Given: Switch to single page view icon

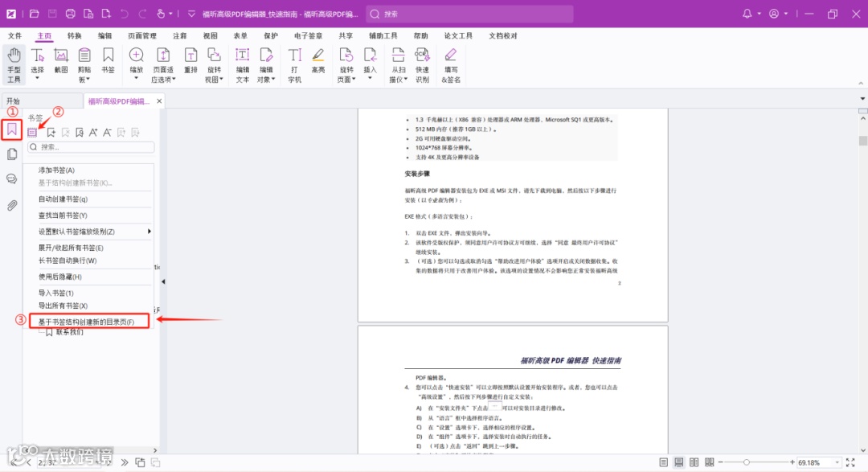Looking at the screenshot, I should [x=663, y=462].
